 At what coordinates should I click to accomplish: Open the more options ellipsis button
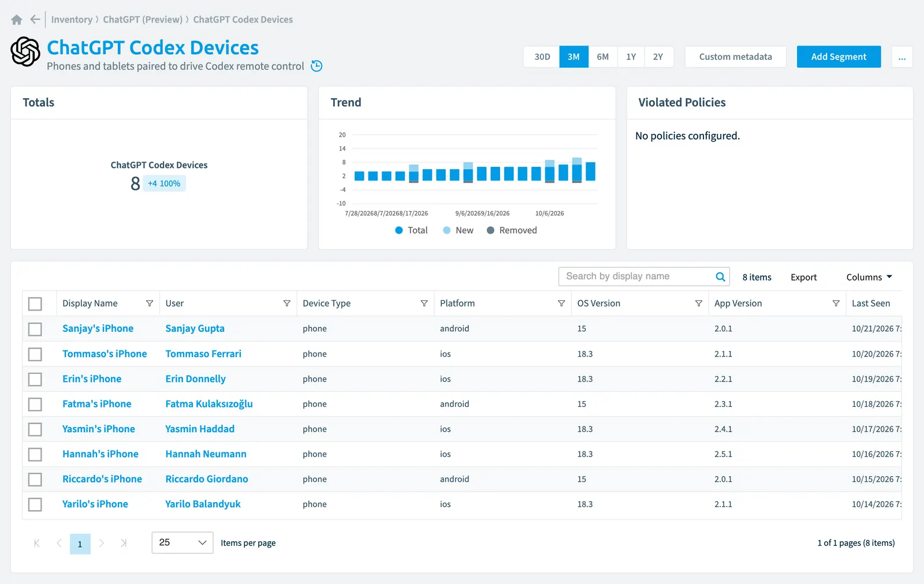[902, 57]
